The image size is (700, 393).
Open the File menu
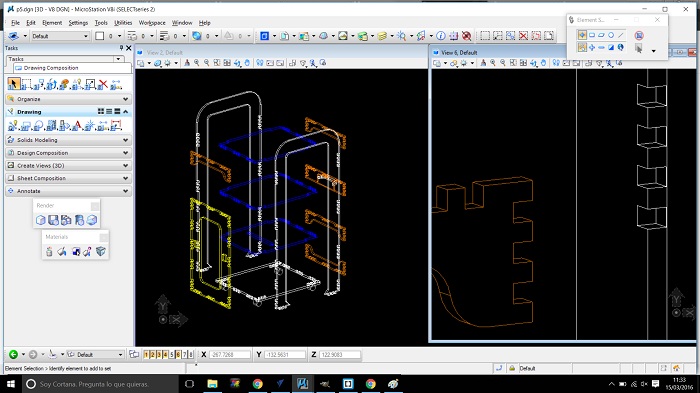15,22
